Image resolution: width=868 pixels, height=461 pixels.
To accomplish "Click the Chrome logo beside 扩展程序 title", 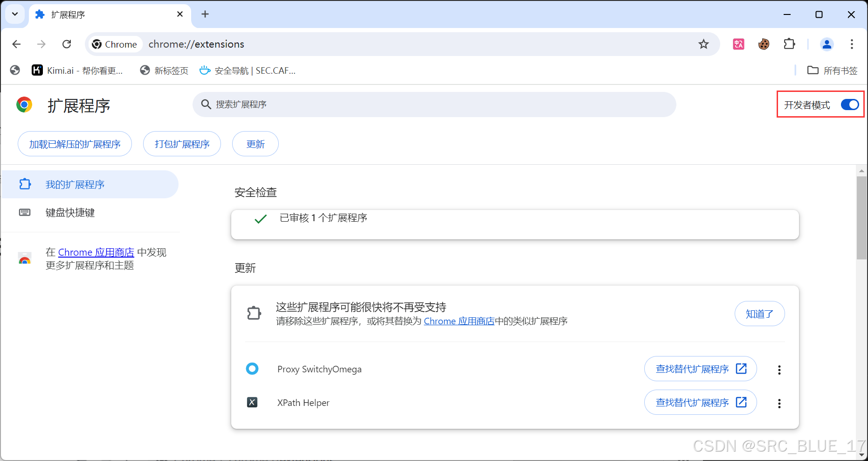I will pos(24,105).
